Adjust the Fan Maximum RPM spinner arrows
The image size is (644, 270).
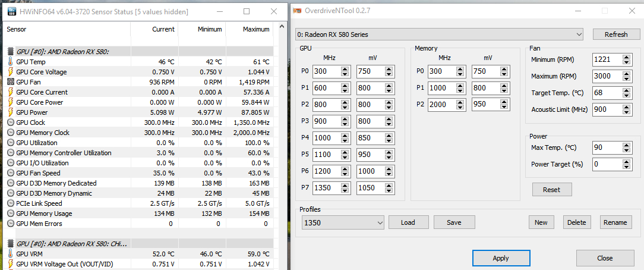click(626, 77)
